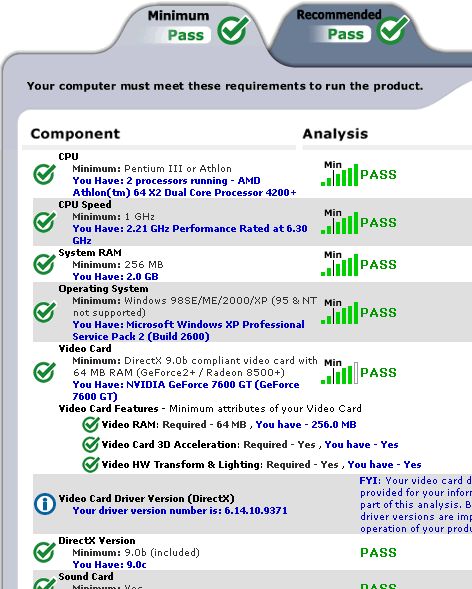The height and width of the screenshot is (589, 472).
Task: Click the Component column heading
Action: tap(75, 134)
